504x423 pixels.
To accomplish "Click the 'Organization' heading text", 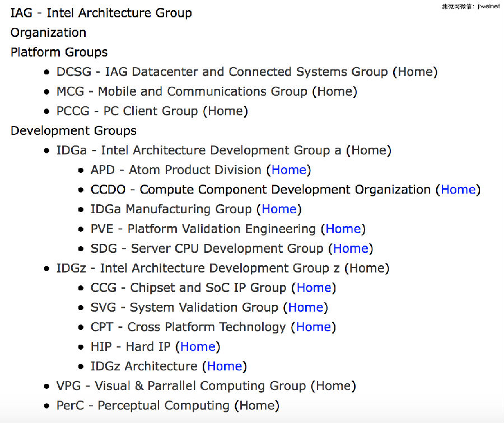I will [x=48, y=32].
